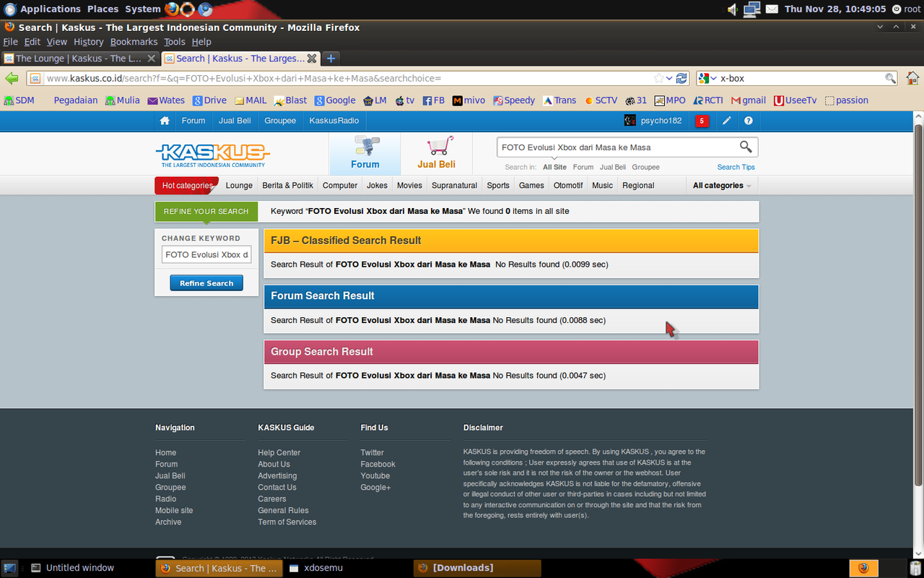Image resolution: width=924 pixels, height=578 pixels.
Task: Open the pencil create-post icon
Action: click(727, 121)
